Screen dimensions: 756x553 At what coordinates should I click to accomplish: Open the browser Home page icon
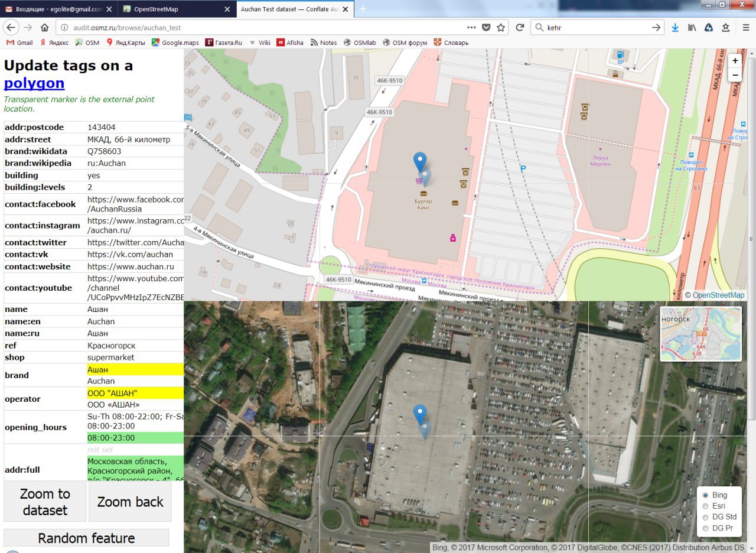pos(44,27)
